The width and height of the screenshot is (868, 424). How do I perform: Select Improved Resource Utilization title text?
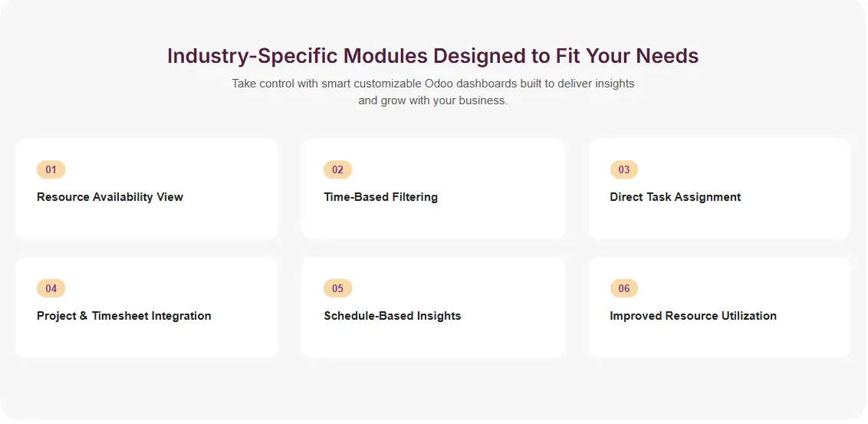[x=692, y=316]
